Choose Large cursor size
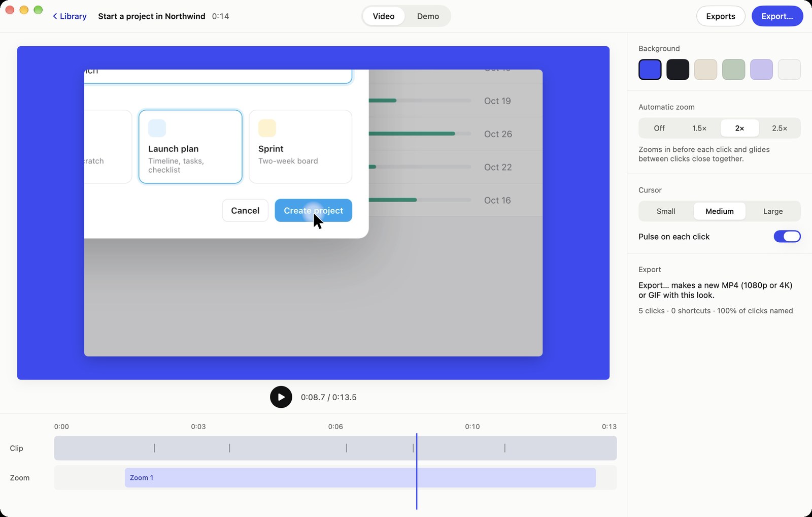The width and height of the screenshot is (812, 517). point(773,211)
